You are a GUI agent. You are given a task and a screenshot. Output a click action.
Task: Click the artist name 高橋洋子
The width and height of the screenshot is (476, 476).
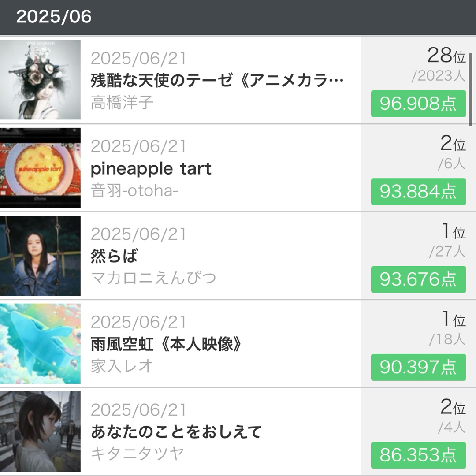[x=122, y=103]
